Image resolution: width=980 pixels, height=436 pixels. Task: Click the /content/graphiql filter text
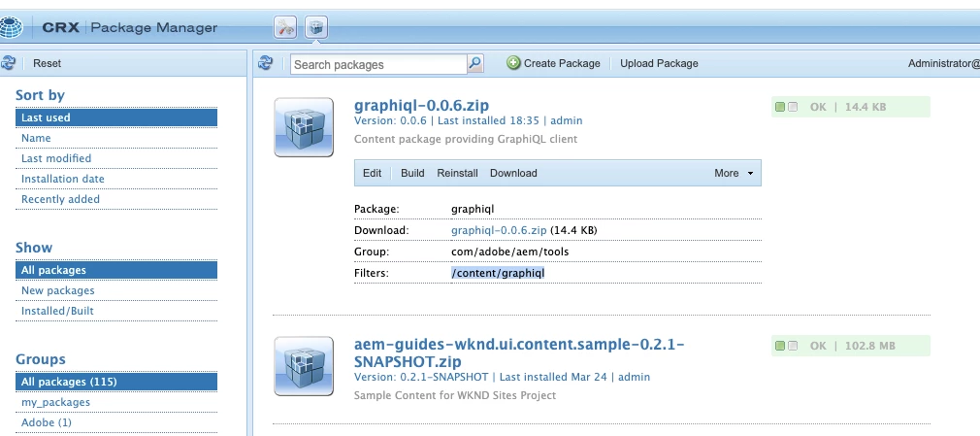tap(498, 273)
